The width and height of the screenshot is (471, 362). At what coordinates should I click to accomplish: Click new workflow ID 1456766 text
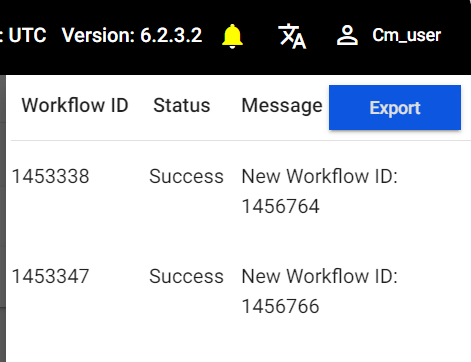point(280,306)
